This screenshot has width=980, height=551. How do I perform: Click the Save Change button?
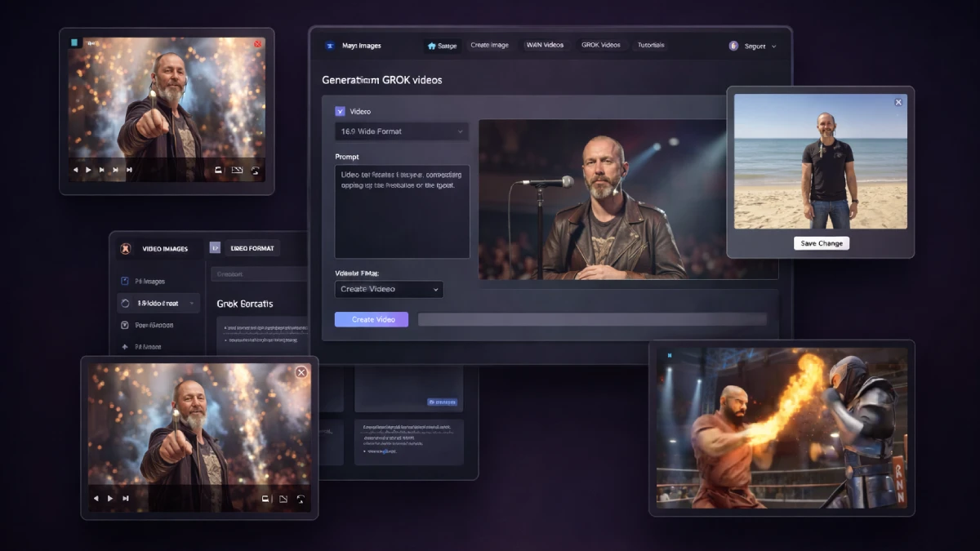click(821, 243)
